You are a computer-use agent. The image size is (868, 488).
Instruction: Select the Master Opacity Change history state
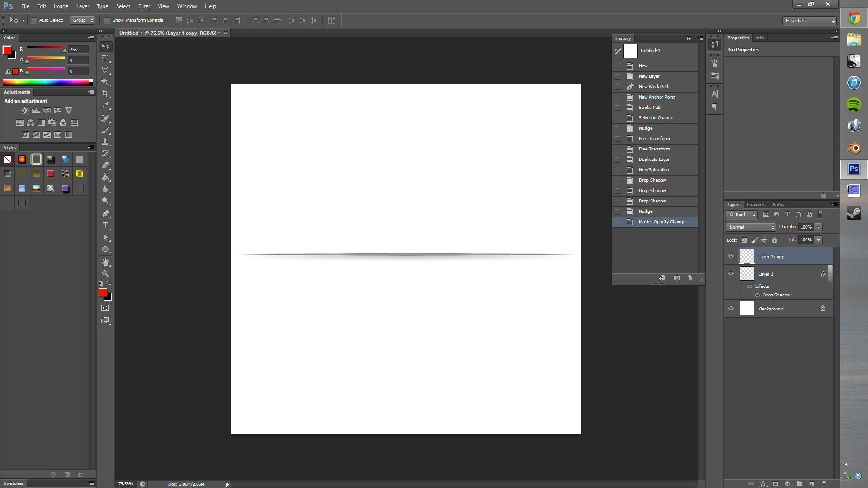coord(662,222)
